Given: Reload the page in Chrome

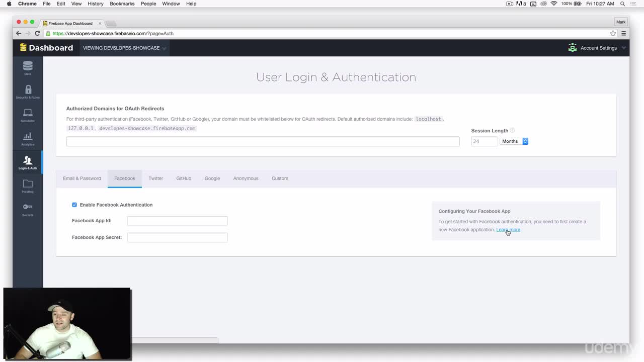Looking at the screenshot, I should [x=37, y=33].
